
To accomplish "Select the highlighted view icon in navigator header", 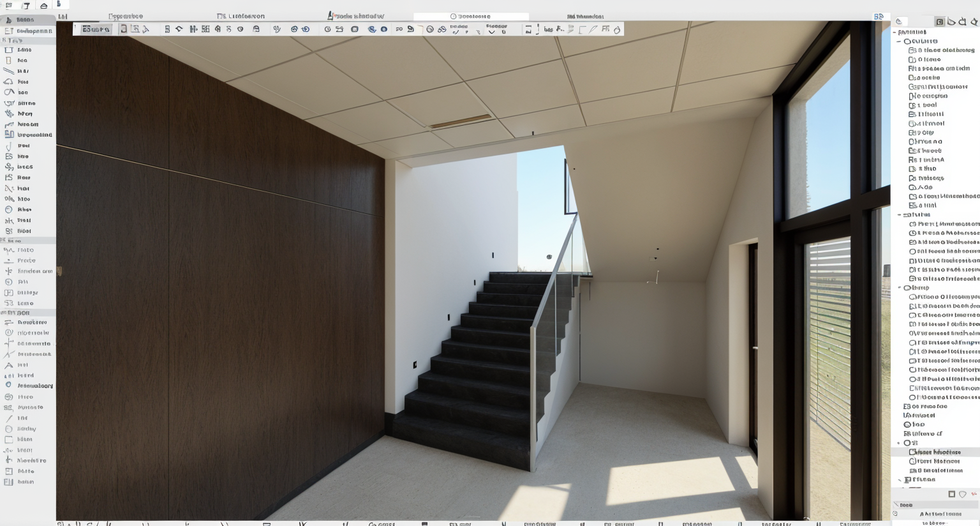I will [x=939, y=22].
